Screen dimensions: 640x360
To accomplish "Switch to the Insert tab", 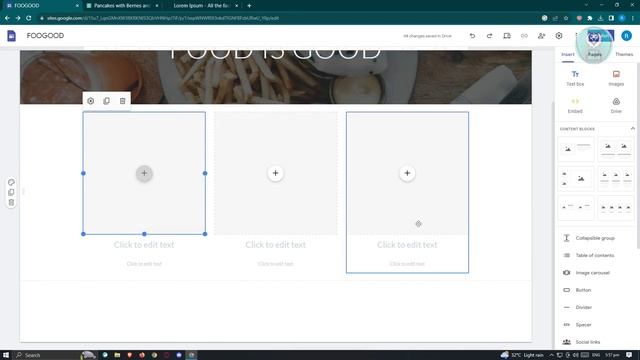I will click(568, 54).
